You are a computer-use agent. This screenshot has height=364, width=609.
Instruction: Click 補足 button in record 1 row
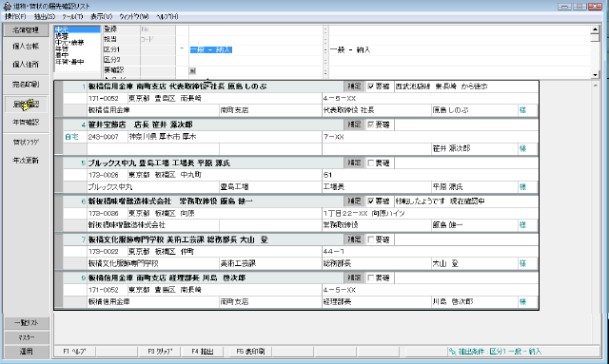click(354, 86)
